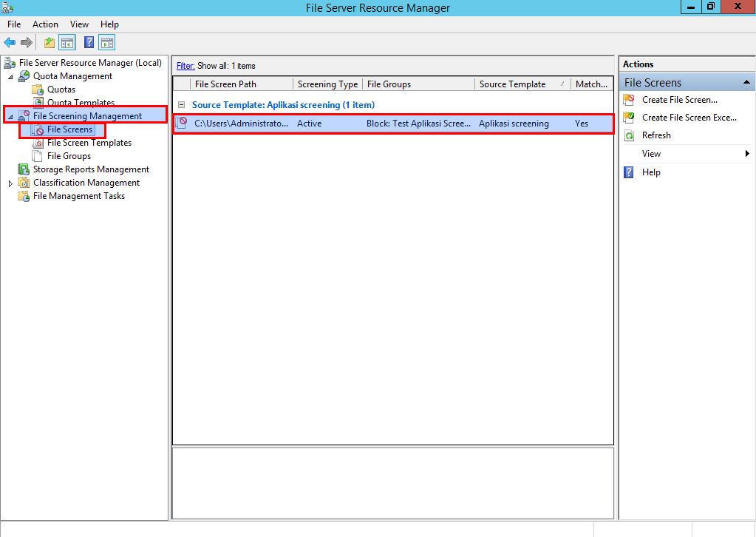Refresh the File Screens list
This screenshot has width=756, height=537.
click(x=630, y=135)
